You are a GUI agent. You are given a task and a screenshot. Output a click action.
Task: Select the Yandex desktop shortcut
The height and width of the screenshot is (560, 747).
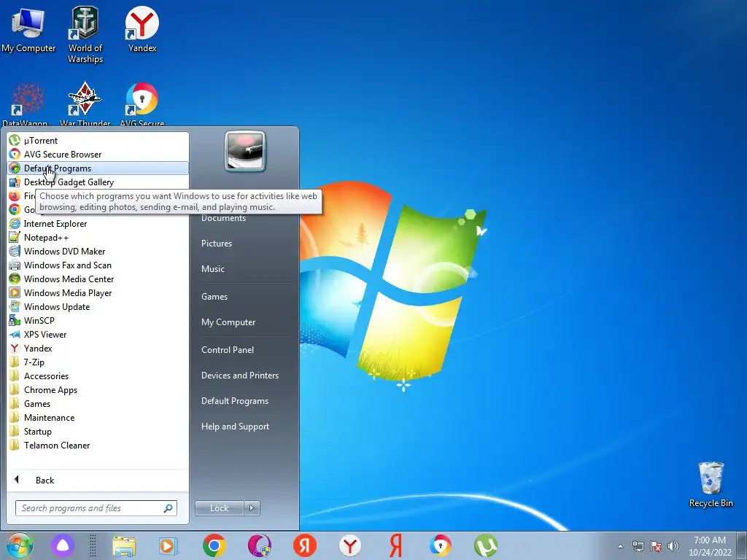(142, 29)
